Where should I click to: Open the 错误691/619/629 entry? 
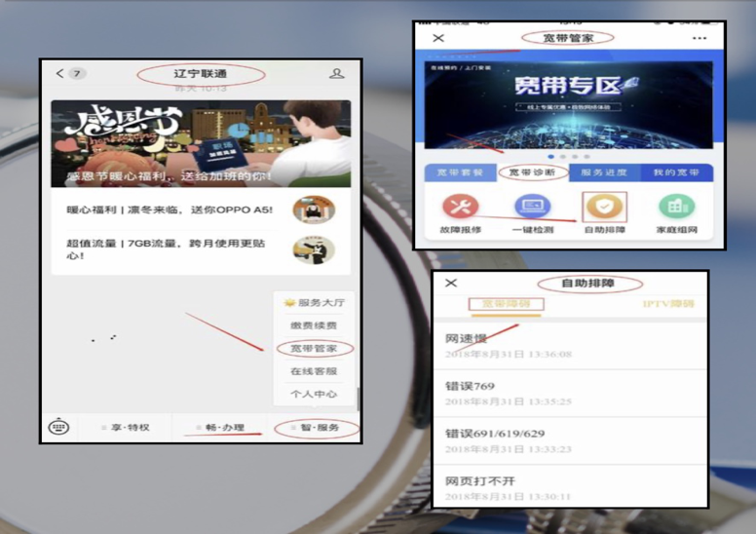click(x=570, y=440)
